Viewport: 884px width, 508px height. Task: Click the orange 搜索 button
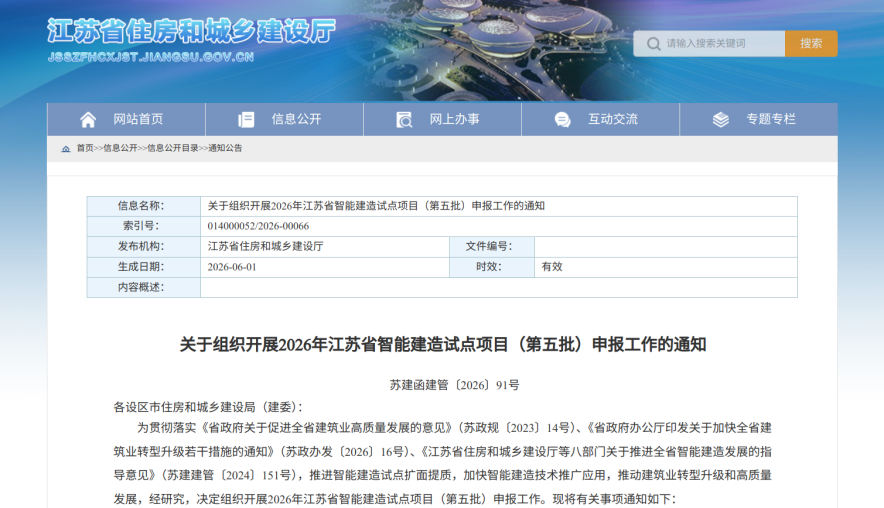[811, 43]
